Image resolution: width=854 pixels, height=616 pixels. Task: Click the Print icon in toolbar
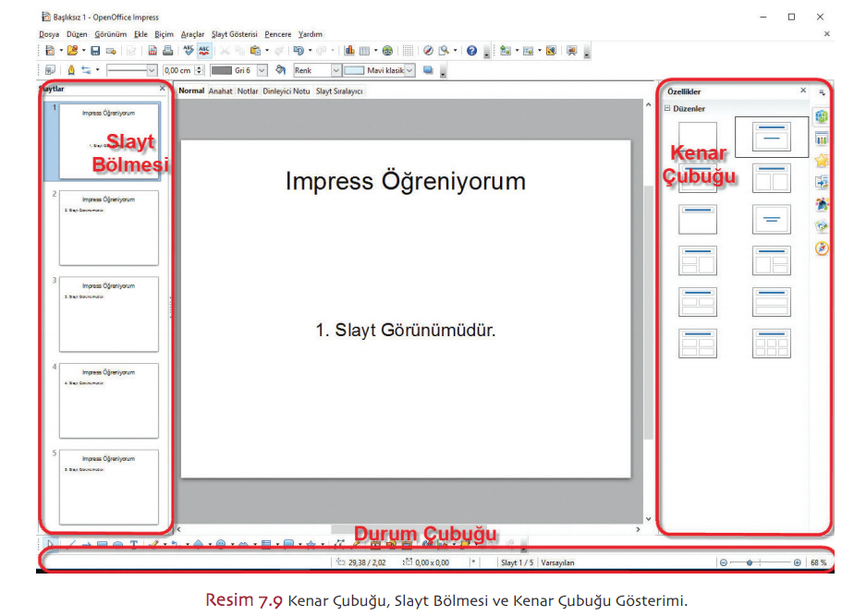point(168,51)
